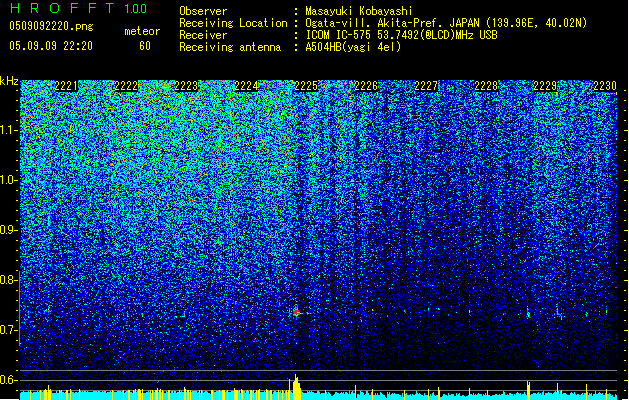Click the 2227 time marker
629x400 pixels.
426,86
